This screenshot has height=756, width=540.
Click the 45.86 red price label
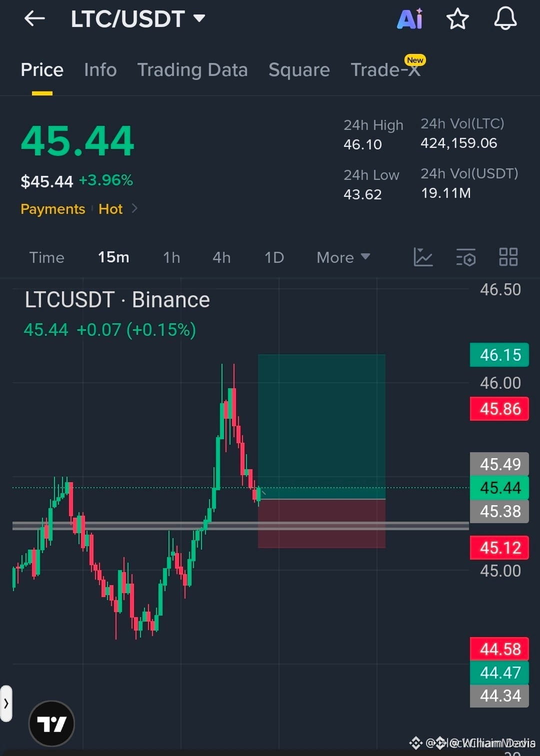(499, 409)
